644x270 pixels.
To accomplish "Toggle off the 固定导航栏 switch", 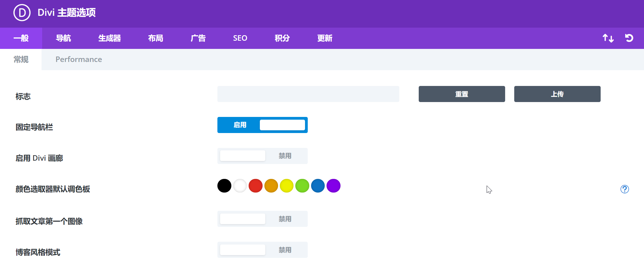I will pos(263,125).
